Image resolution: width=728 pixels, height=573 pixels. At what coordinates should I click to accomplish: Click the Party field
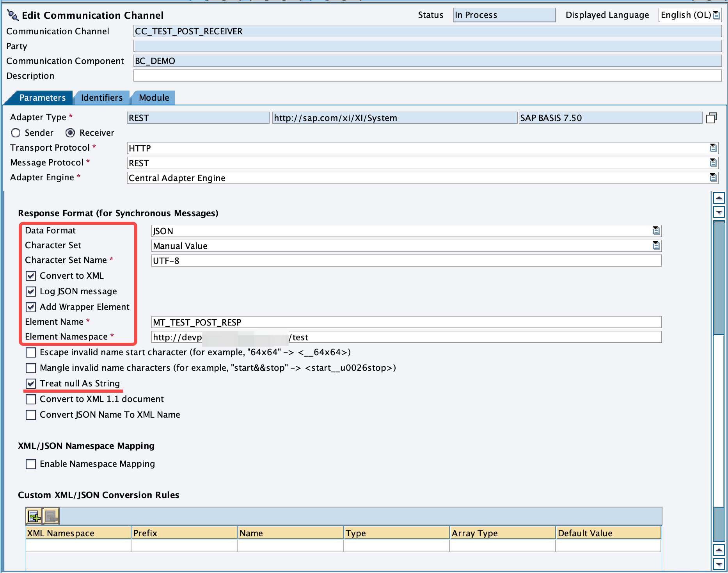428,46
